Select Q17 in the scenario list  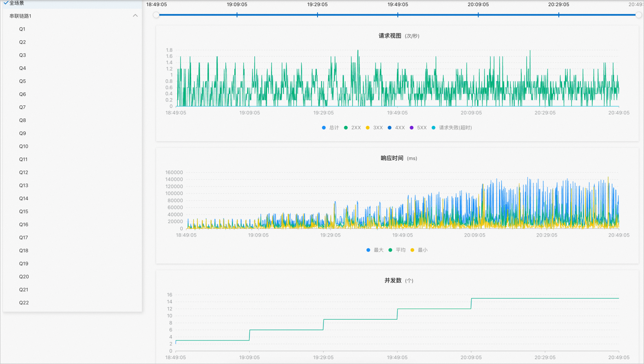[x=72, y=237]
